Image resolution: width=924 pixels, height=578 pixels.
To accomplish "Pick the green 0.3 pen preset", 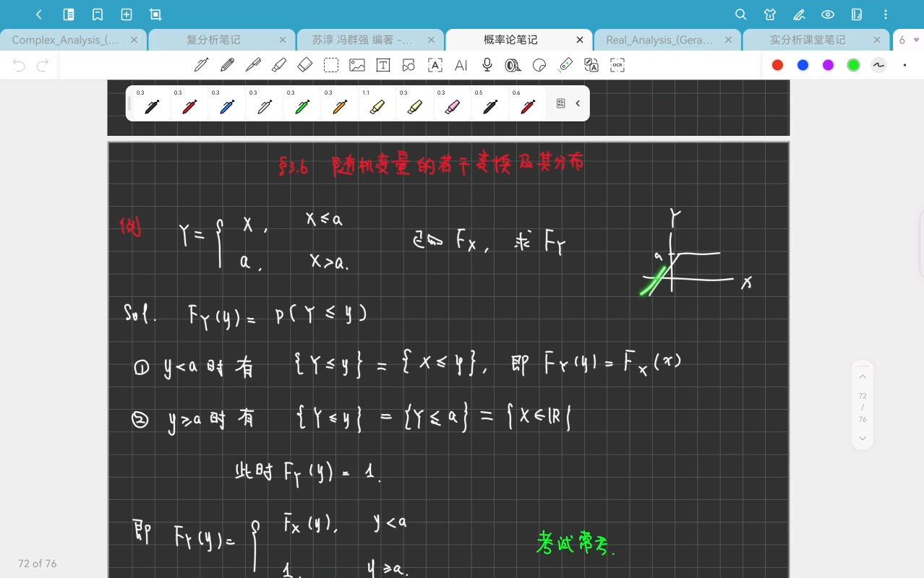I will [302, 103].
